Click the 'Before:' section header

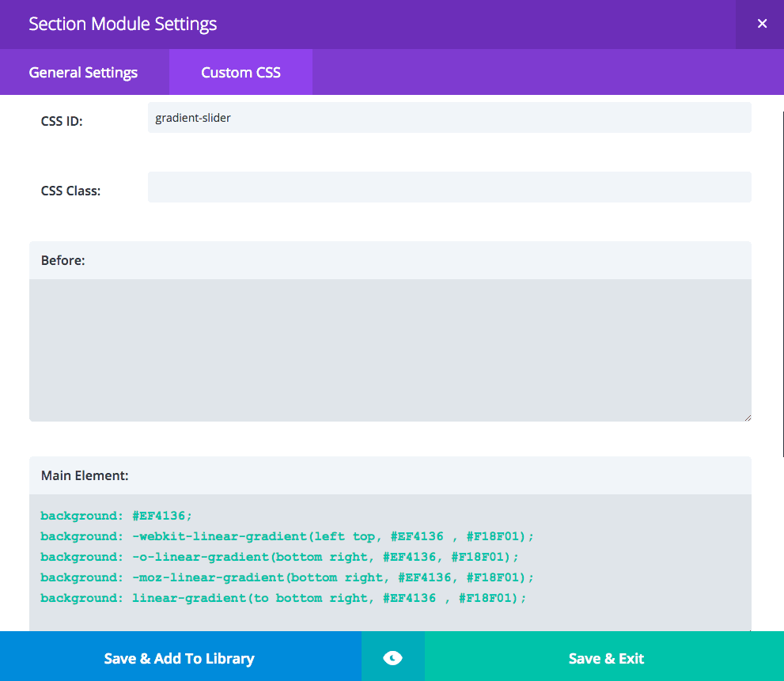(x=63, y=260)
